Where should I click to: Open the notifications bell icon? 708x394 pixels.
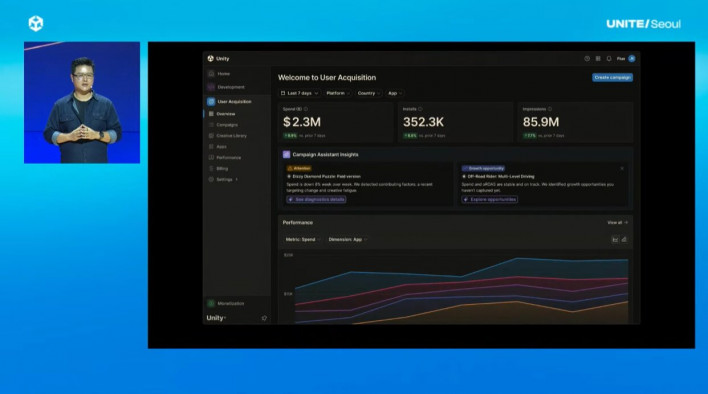(x=609, y=59)
